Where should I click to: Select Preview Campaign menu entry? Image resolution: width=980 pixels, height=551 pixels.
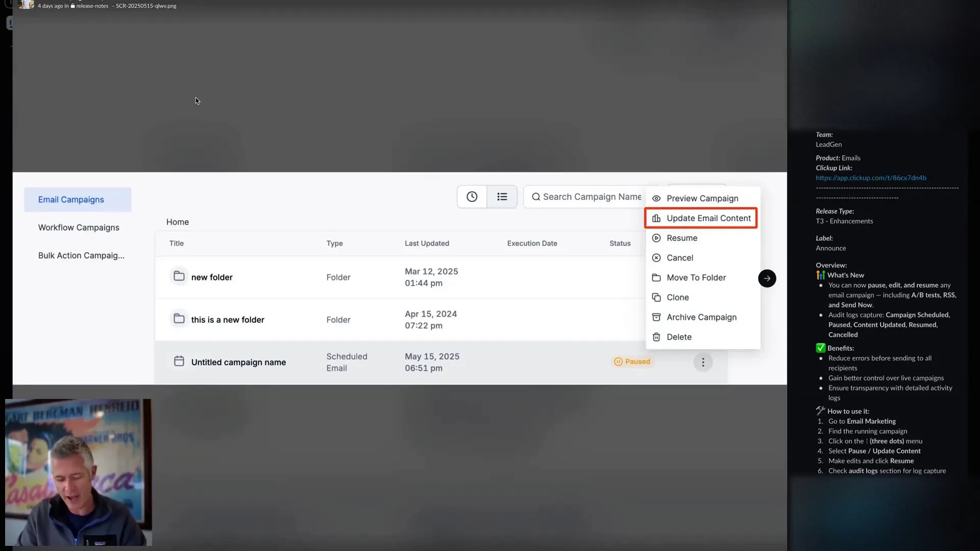pos(702,198)
